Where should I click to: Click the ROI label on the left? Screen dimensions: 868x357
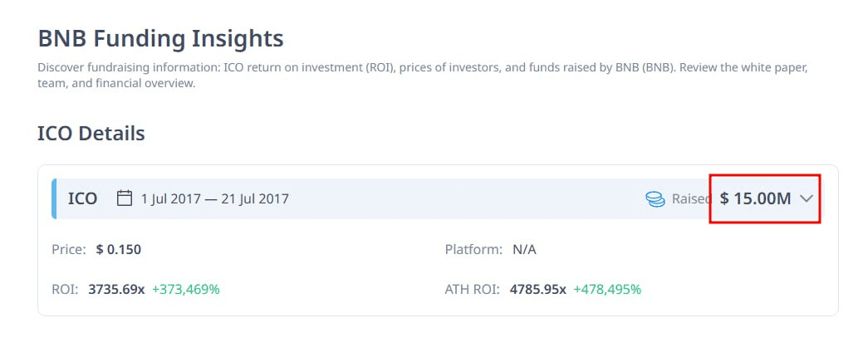(65, 290)
